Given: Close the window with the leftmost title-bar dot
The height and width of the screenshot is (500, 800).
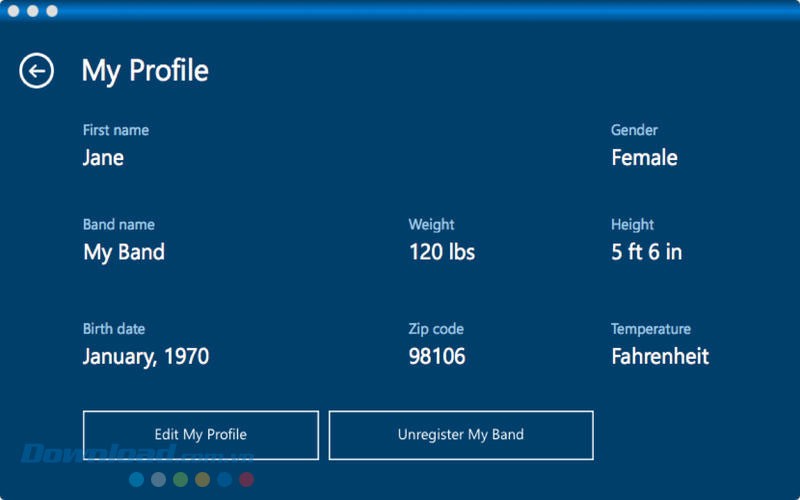Looking at the screenshot, I should [12, 11].
